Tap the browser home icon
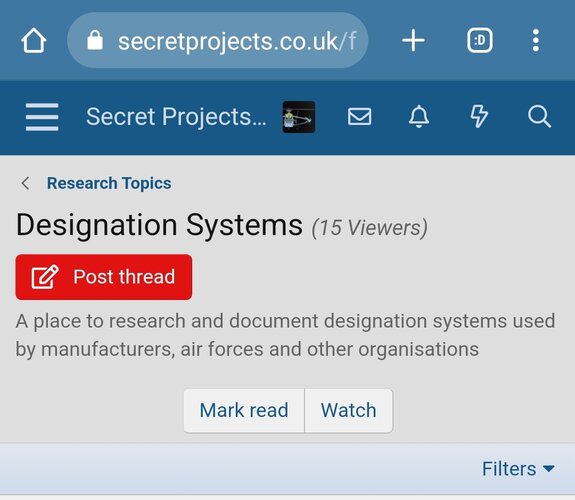 point(34,40)
